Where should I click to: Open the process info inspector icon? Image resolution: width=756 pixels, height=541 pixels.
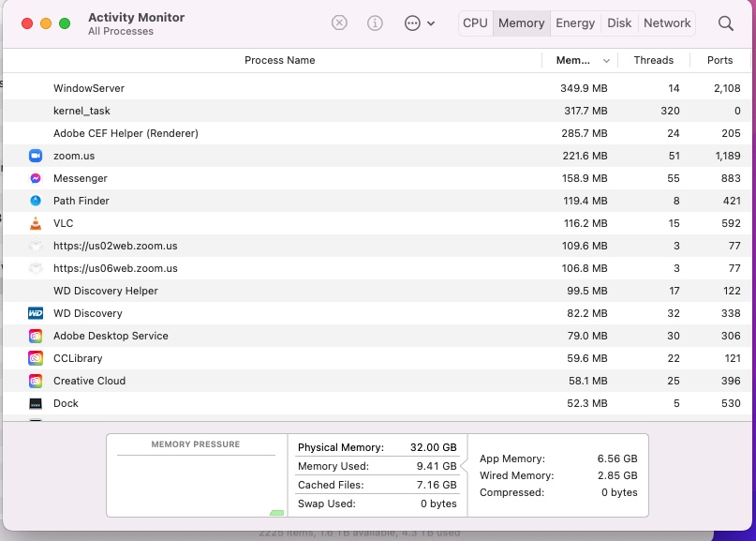click(x=375, y=23)
